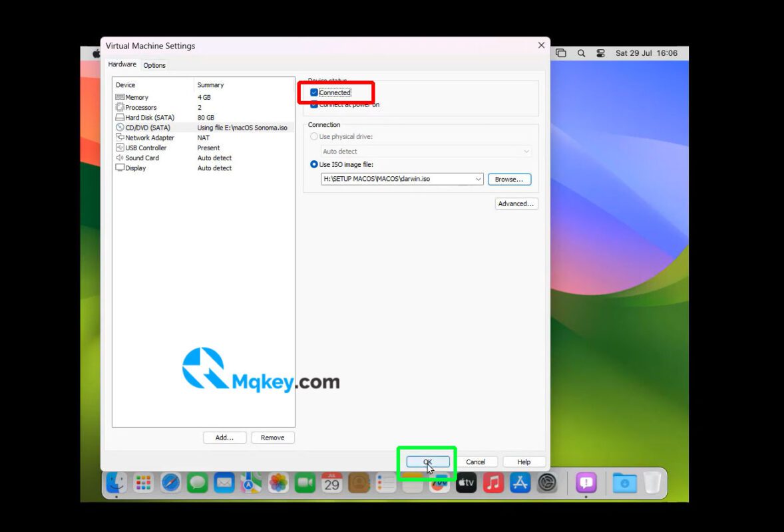Click the window-stack icon in the macOS menu bar
Viewport: 784px width, 532px height.
pos(561,53)
